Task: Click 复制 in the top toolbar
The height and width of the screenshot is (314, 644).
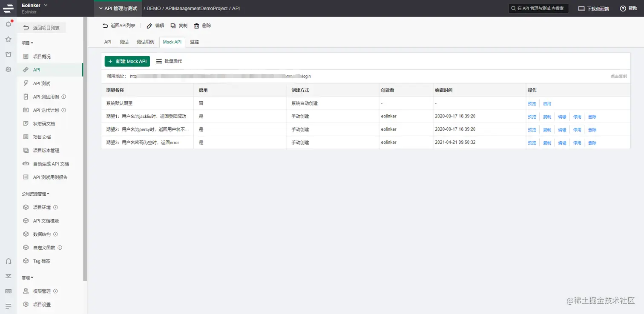Action: 179,26
